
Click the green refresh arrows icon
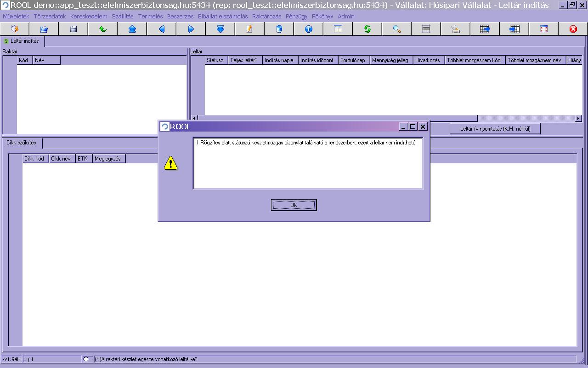point(367,29)
